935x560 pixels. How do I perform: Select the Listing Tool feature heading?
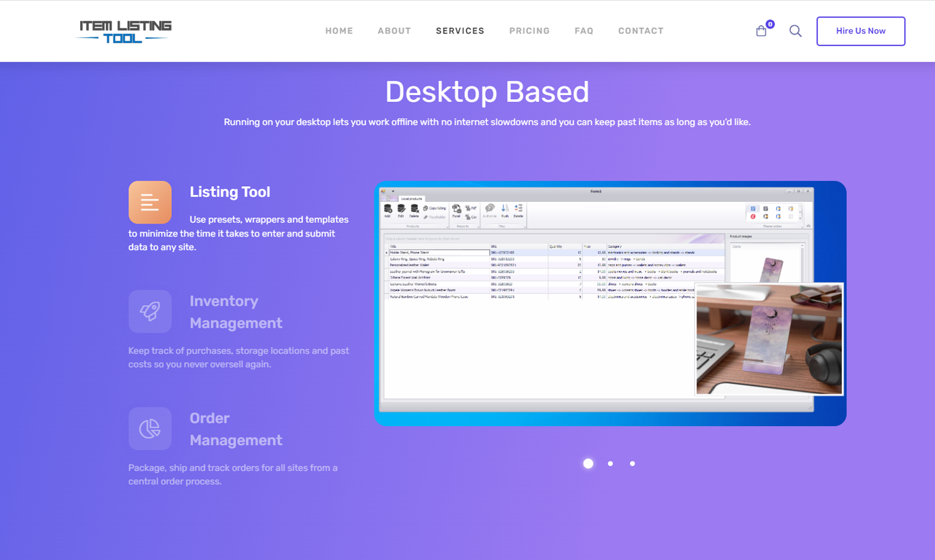[x=230, y=192]
